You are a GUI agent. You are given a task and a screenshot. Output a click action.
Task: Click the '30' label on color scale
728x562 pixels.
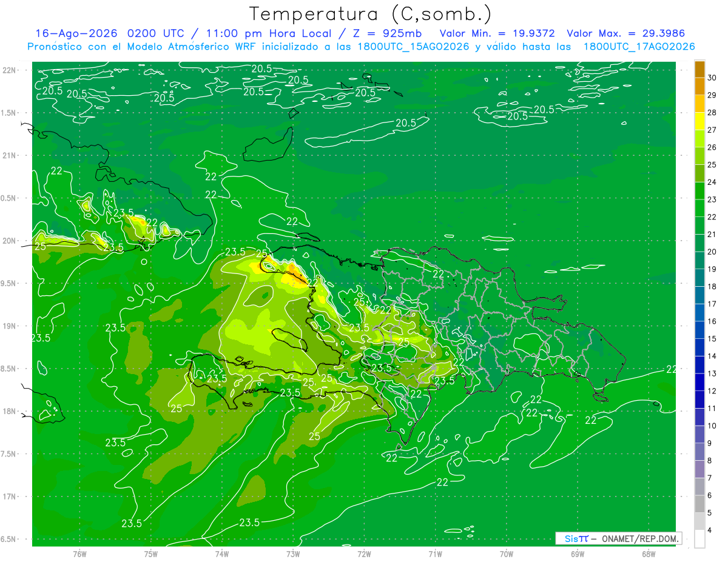click(x=712, y=78)
